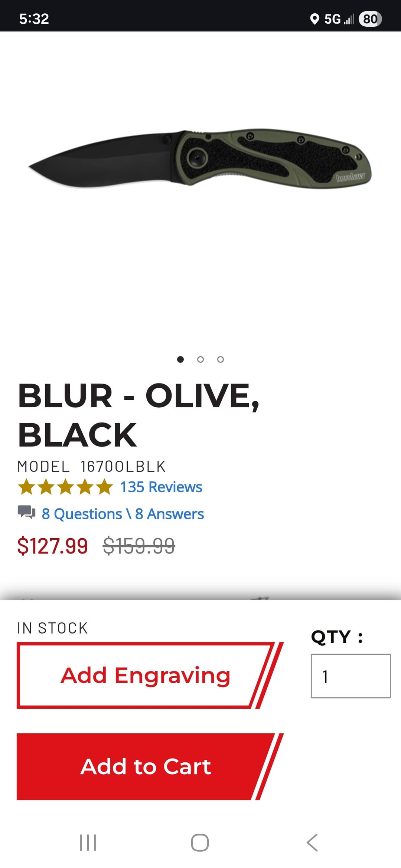This screenshot has width=401, height=868.
Task: View the 8 Questions \ 8 Answers link
Action: [x=123, y=514]
